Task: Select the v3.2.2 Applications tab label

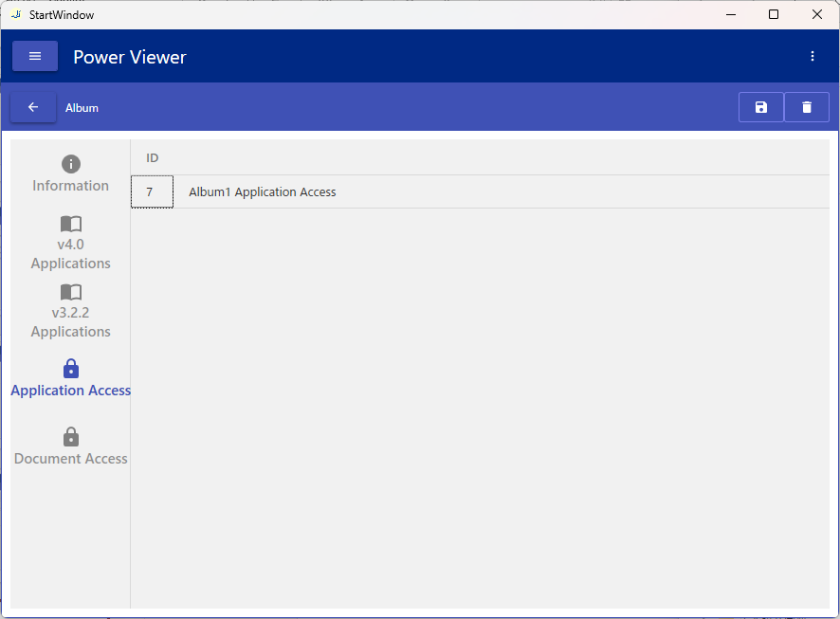Action: (71, 322)
